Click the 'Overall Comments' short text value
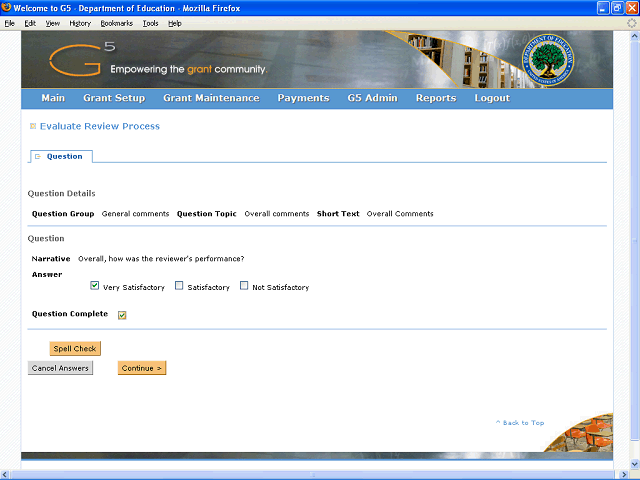This screenshot has height=480, width=640. pyautogui.click(x=400, y=214)
